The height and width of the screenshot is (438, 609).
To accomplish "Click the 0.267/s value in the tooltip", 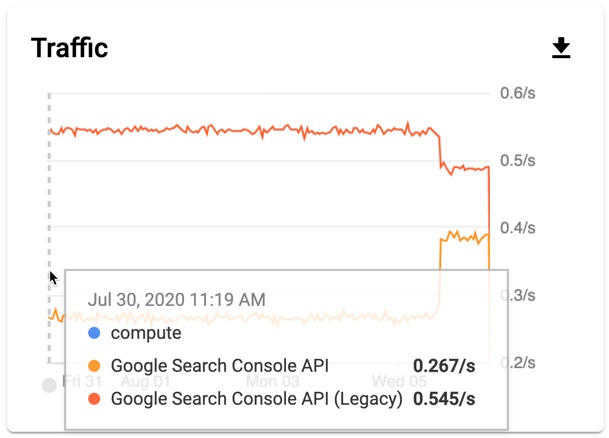I will 443,366.
